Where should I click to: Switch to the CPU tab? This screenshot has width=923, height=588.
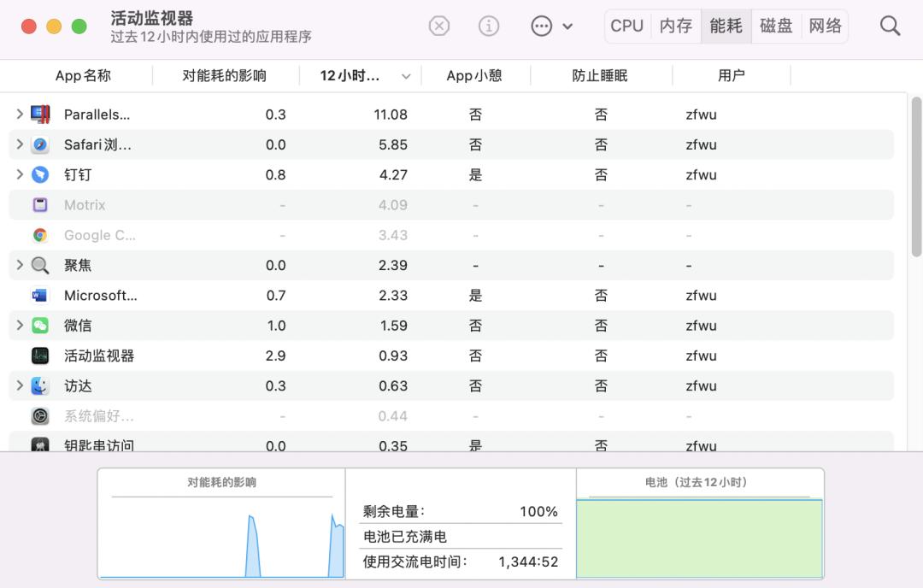coord(626,26)
